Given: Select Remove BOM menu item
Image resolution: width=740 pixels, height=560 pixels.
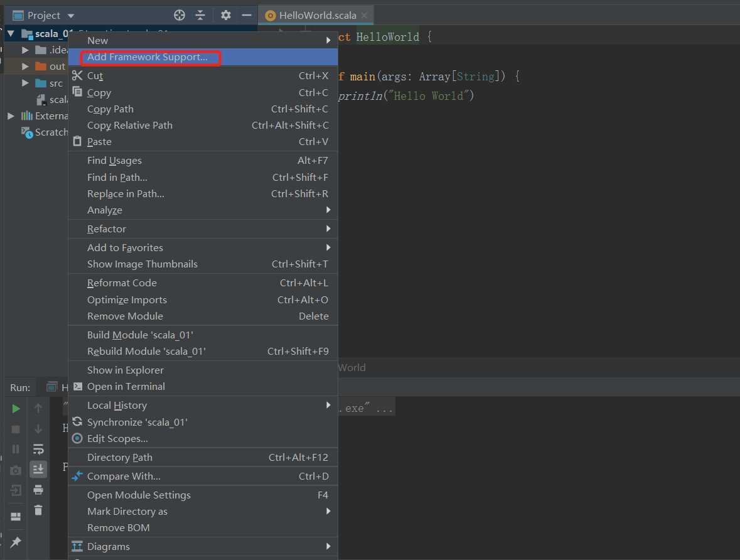Looking at the screenshot, I should (203, 528).
